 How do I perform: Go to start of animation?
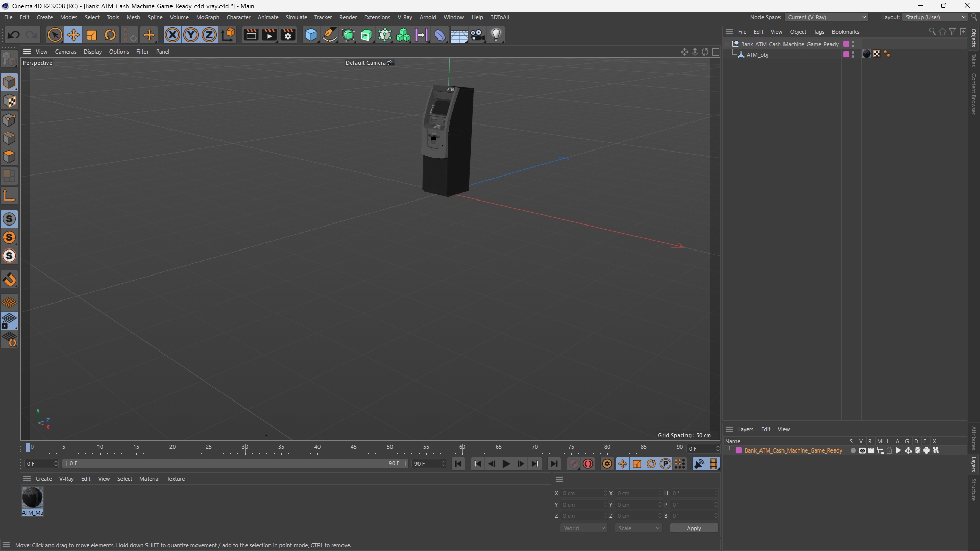[x=458, y=464]
